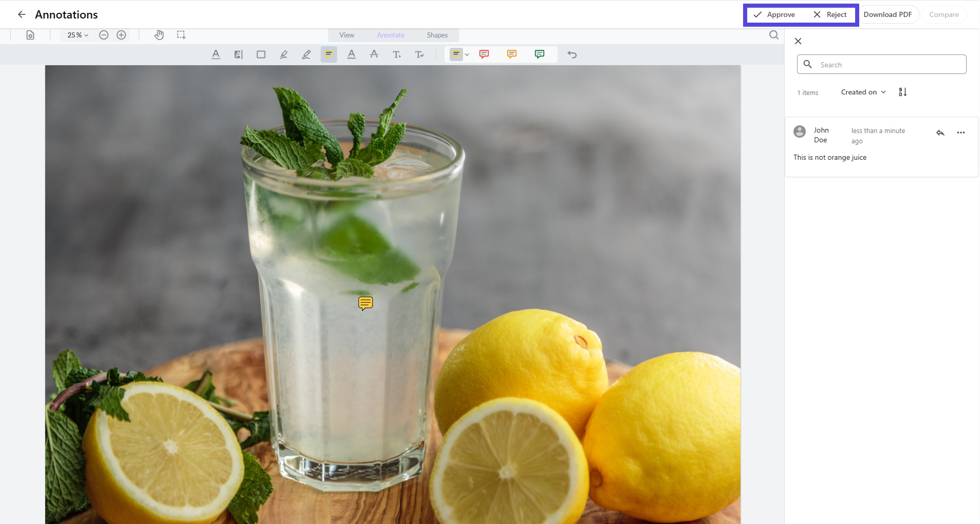
Task: Select the callout text tool
Action: click(x=419, y=54)
